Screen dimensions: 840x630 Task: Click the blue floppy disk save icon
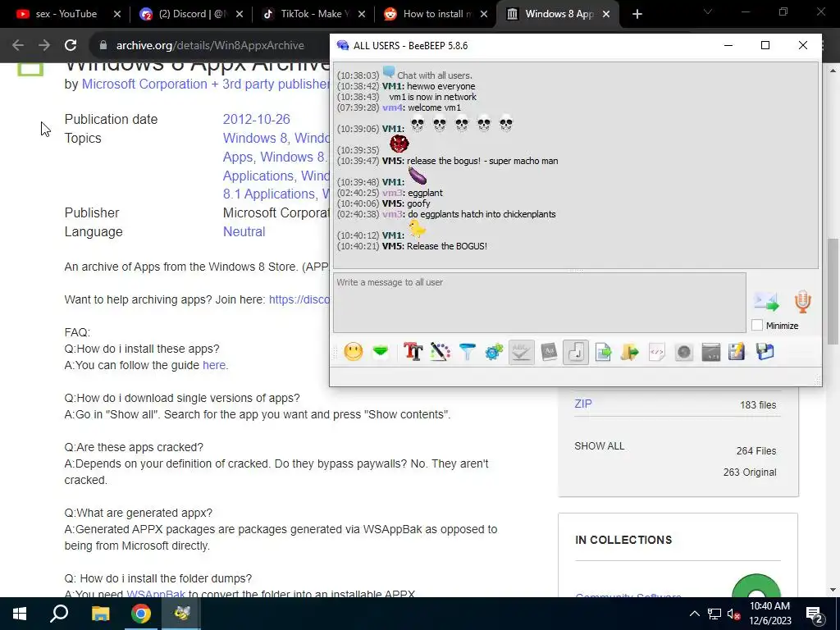point(765,352)
